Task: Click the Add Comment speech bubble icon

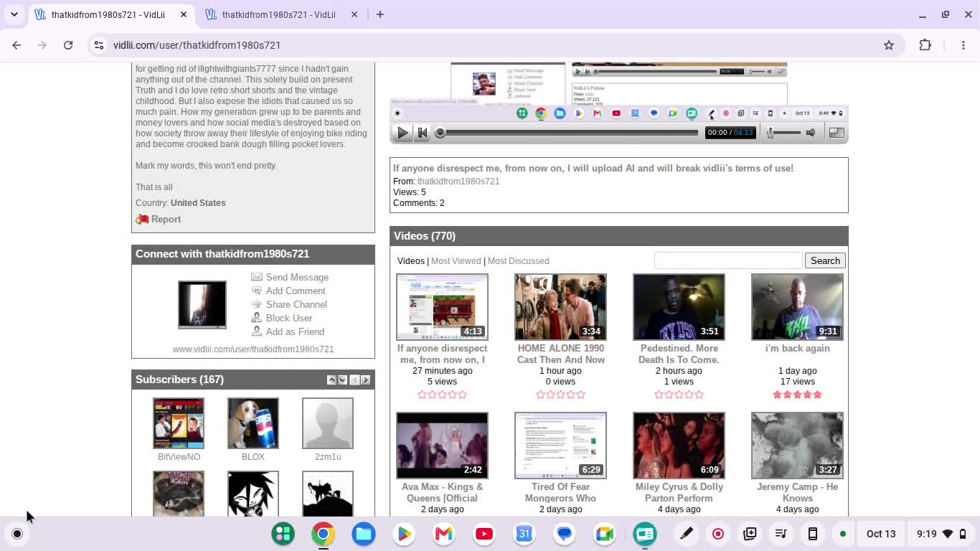Action: pyautogui.click(x=257, y=291)
